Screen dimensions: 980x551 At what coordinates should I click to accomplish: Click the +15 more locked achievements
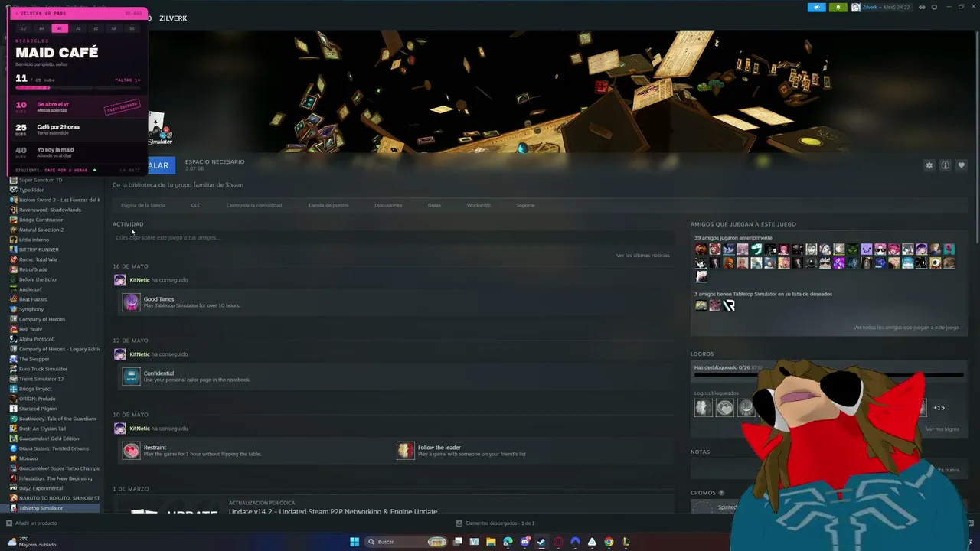(x=939, y=408)
